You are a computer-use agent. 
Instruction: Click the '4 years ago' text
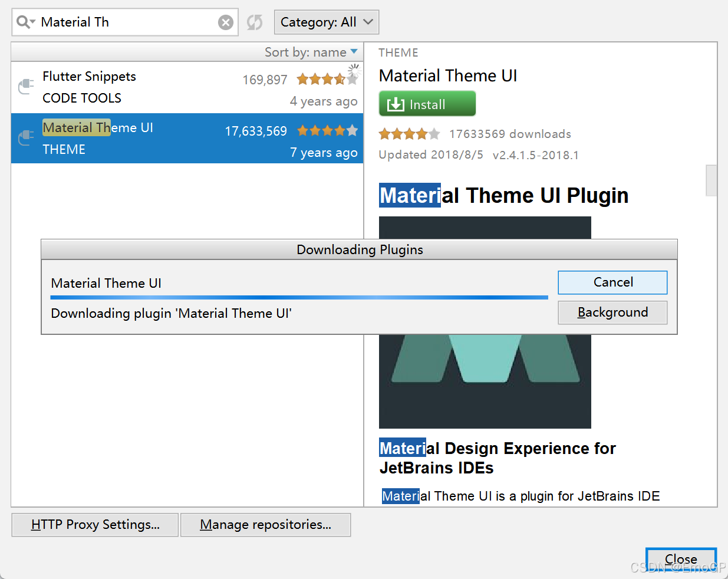click(x=324, y=101)
